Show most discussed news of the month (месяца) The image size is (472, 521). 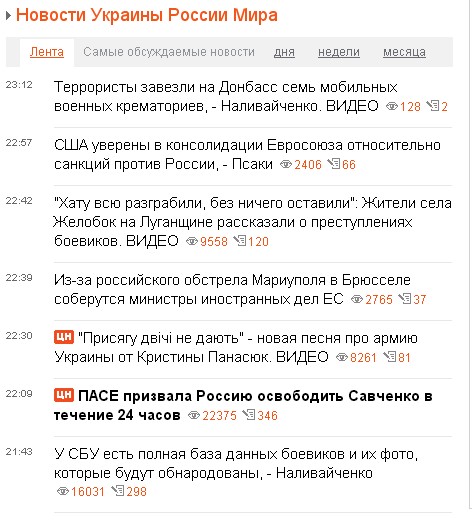404,52
